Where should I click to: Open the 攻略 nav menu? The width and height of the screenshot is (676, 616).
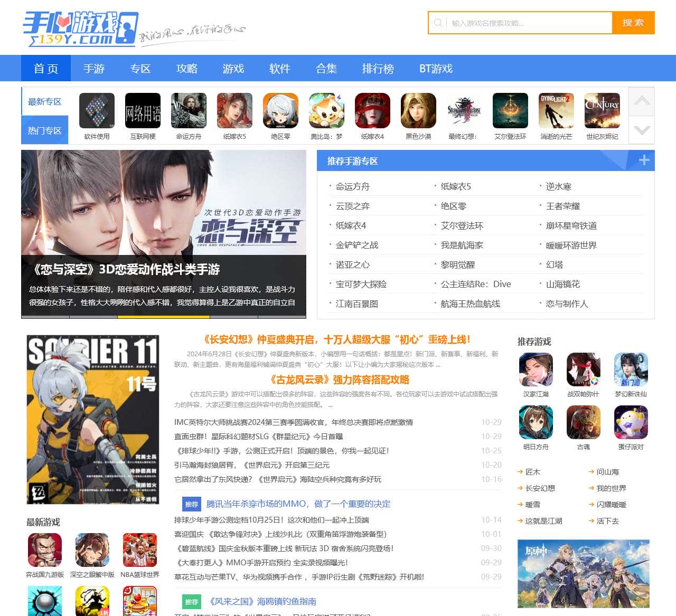tap(187, 69)
